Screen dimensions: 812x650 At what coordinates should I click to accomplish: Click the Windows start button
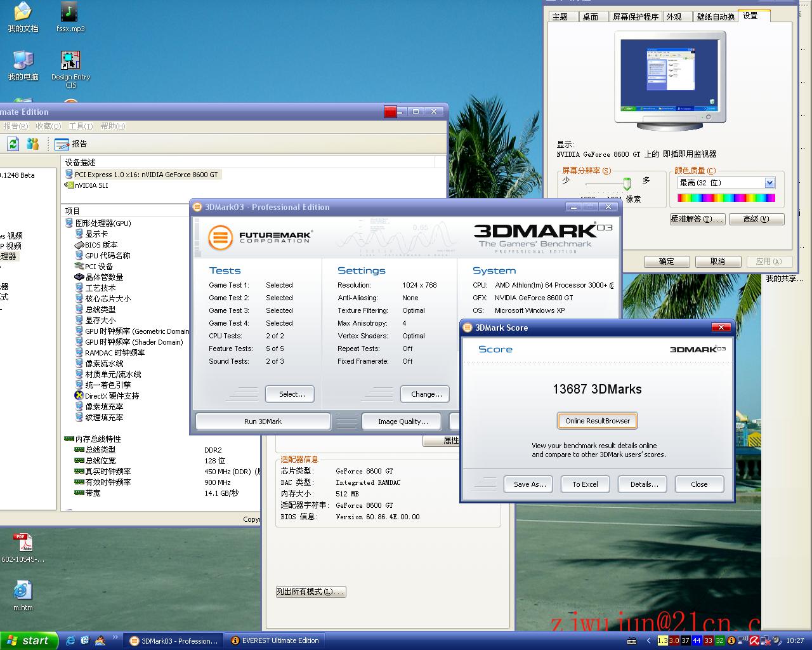pos(29,640)
